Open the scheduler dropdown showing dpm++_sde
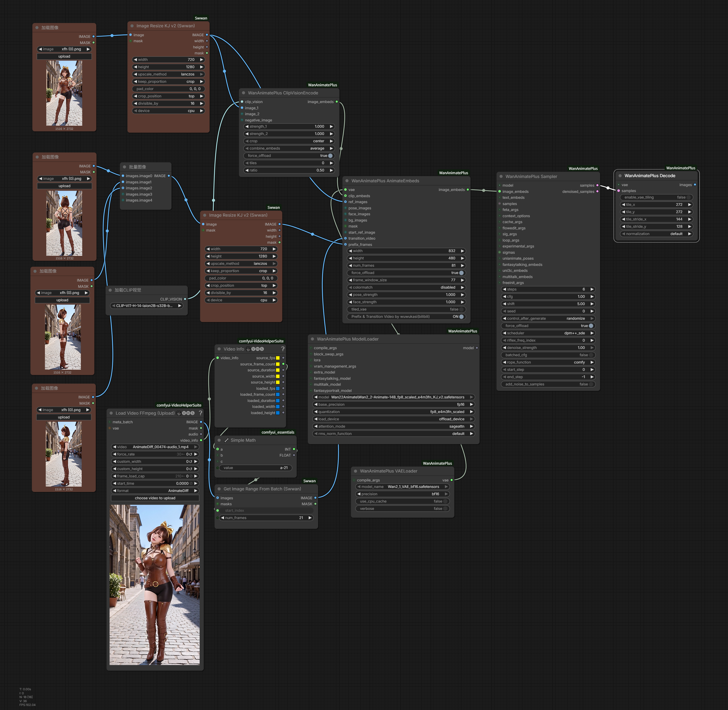 (x=548, y=333)
